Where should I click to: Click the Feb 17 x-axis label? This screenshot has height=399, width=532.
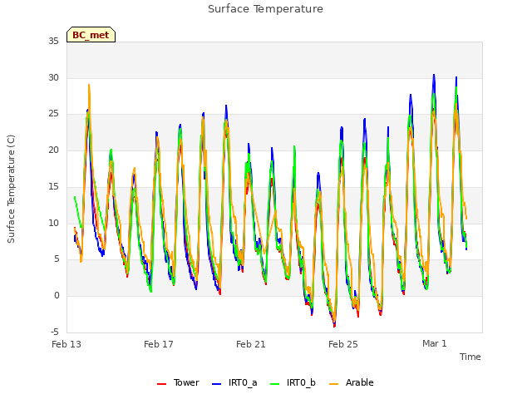coord(159,344)
